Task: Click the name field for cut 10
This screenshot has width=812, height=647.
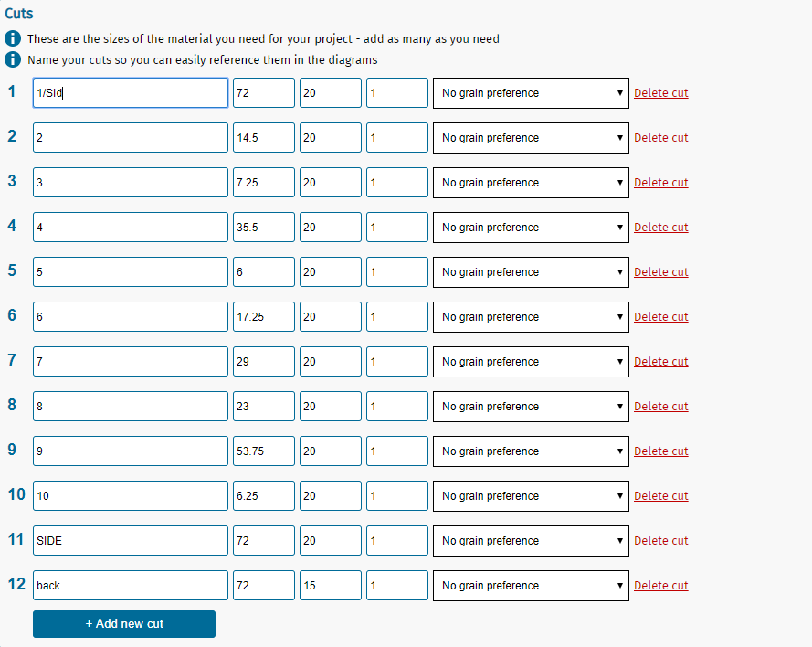Action: pos(131,496)
